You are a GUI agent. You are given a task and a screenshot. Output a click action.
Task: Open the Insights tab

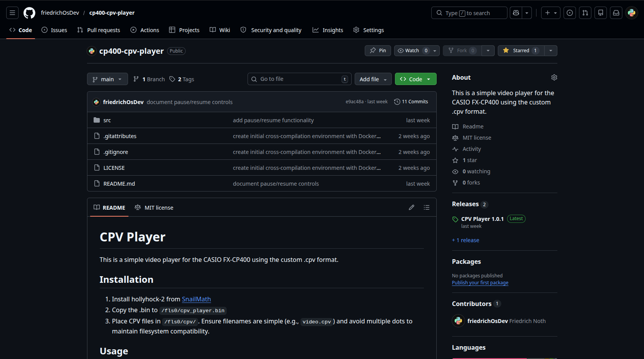click(x=328, y=30)
